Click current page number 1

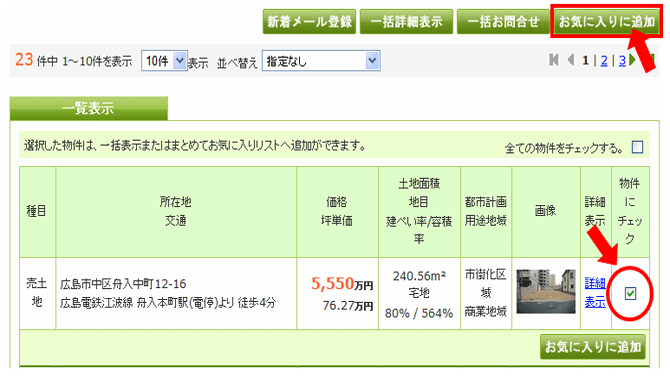585,61
